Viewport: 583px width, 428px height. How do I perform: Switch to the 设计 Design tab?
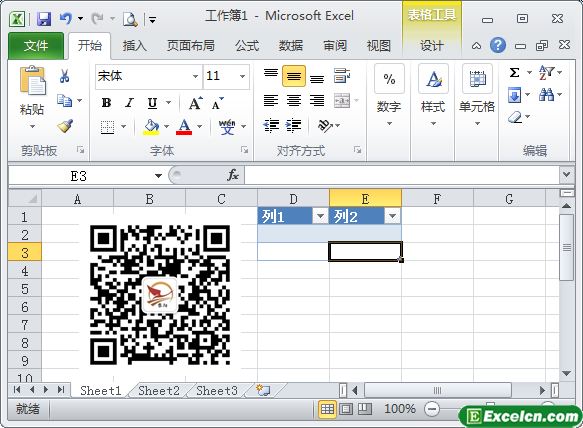coord(432,46)
